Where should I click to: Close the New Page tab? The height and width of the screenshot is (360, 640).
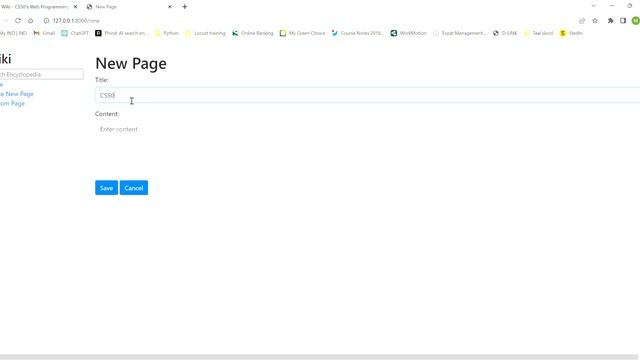pos(170,7)
